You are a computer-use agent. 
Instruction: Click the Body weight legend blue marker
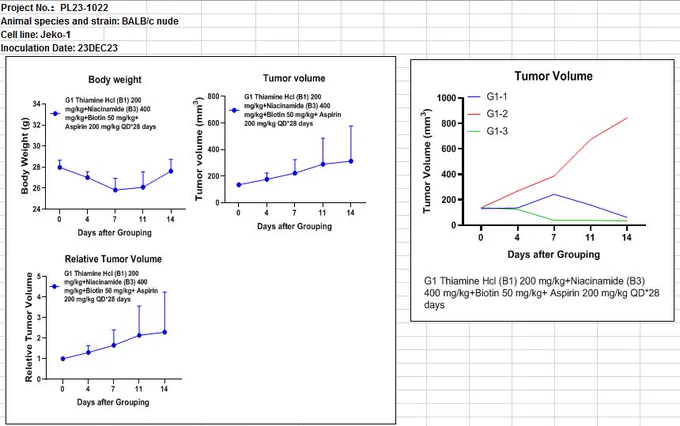55,114
